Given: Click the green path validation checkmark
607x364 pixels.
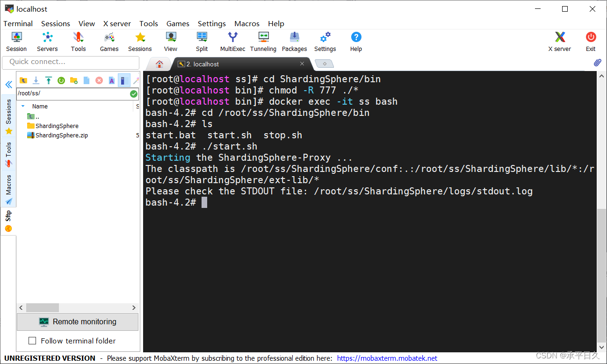Looking at the screenshot, I should 134,94.
